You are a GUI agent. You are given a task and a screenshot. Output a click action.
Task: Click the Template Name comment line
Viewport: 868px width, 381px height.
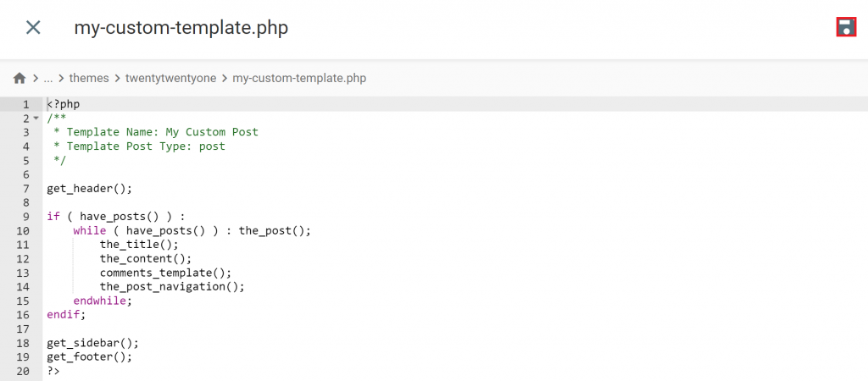[x=161, y=132]
